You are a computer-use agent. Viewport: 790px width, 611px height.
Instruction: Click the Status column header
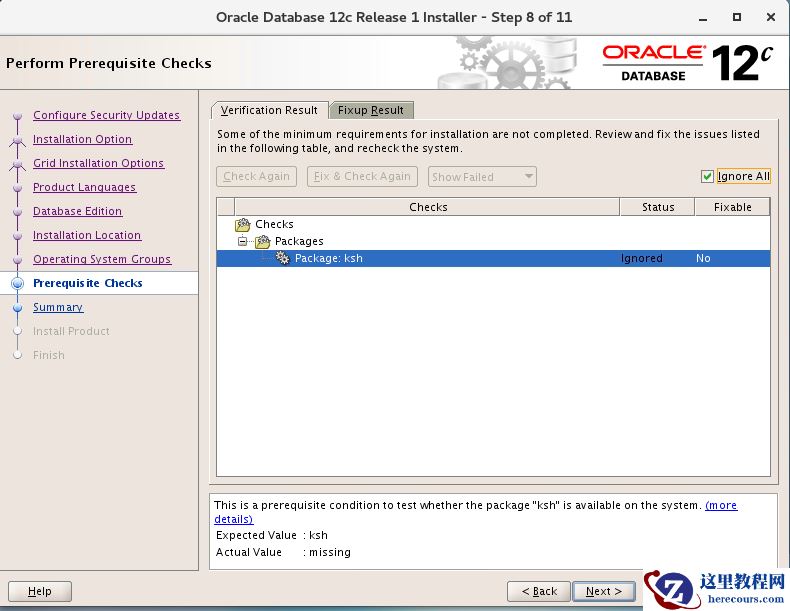point(658,207)
